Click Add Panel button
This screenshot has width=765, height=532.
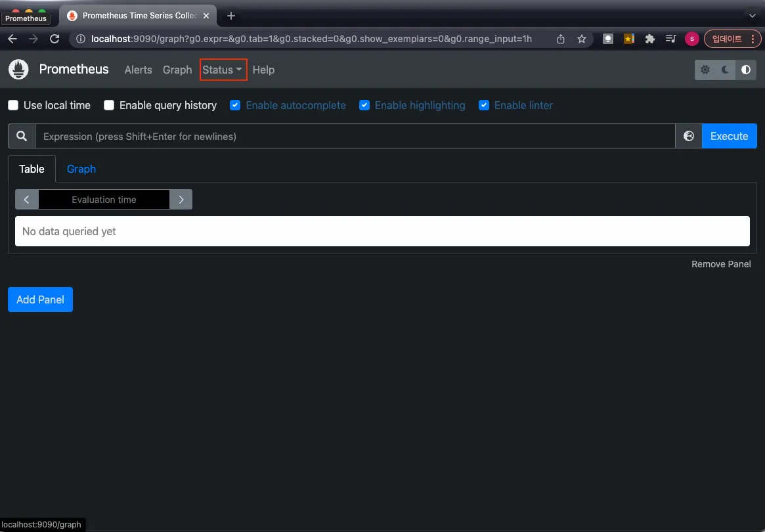(x=41, y=299)
